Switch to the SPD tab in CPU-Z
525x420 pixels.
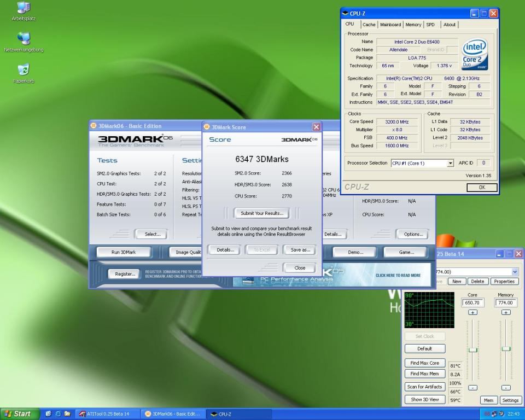[x=430, y=25]
